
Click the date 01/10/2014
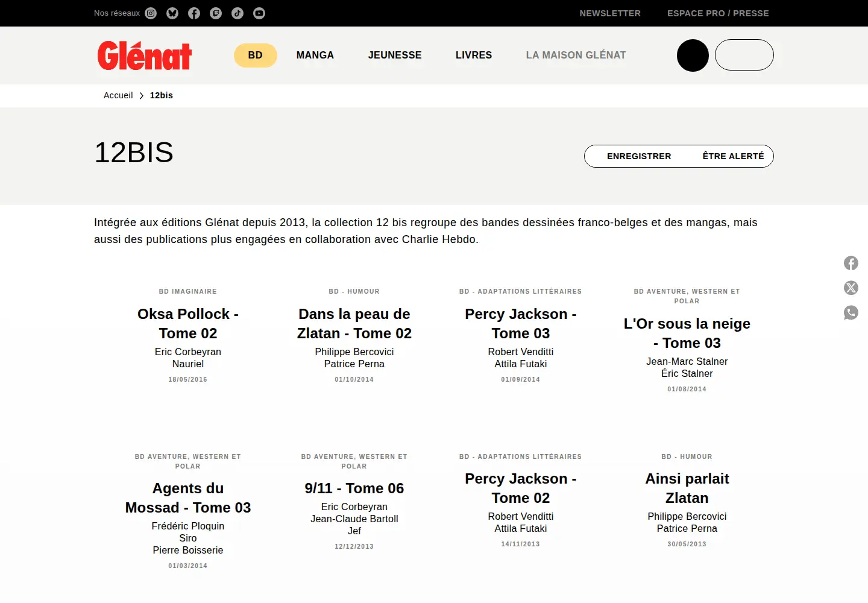click(354, 379)
